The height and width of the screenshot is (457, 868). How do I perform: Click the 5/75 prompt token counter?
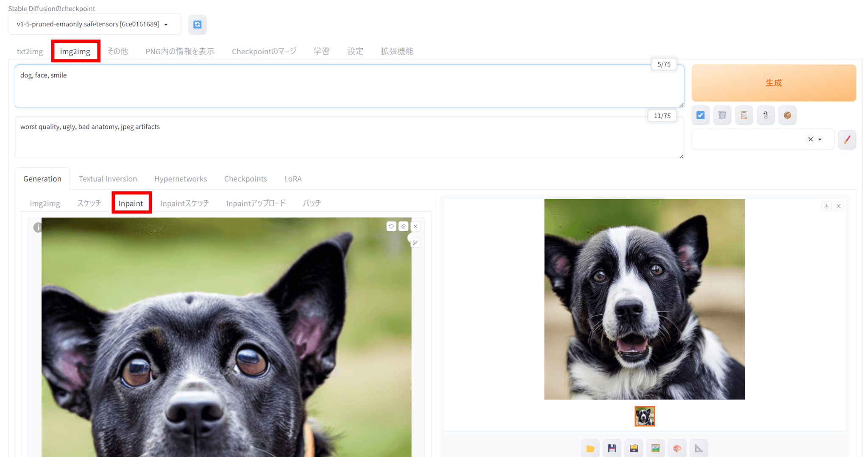[x=664, y=64]
